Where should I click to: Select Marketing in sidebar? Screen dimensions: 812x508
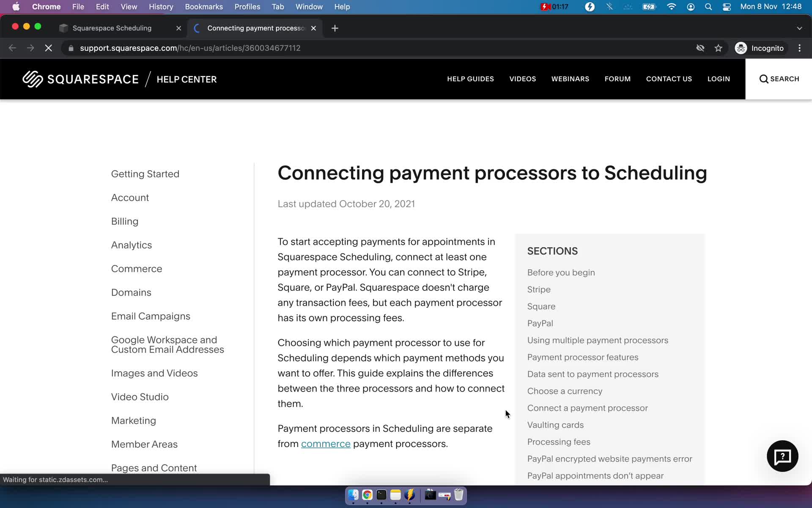click(134, 421)
